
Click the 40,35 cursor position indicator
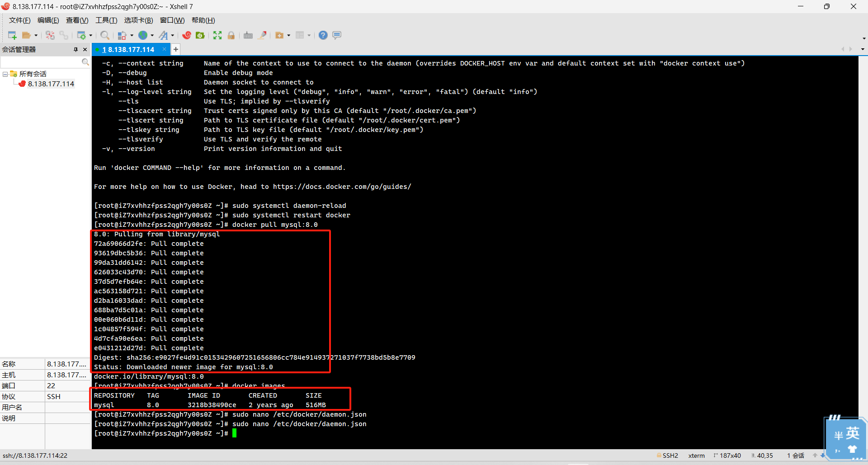[762, 456]
